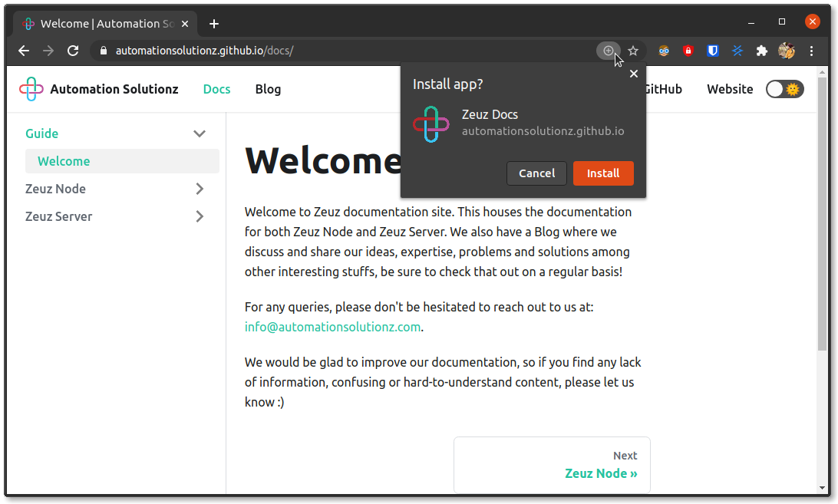Screen dimensions: 838x504
Task: Open Chrome's three-dot menu
Action: (x=811, y=51)
